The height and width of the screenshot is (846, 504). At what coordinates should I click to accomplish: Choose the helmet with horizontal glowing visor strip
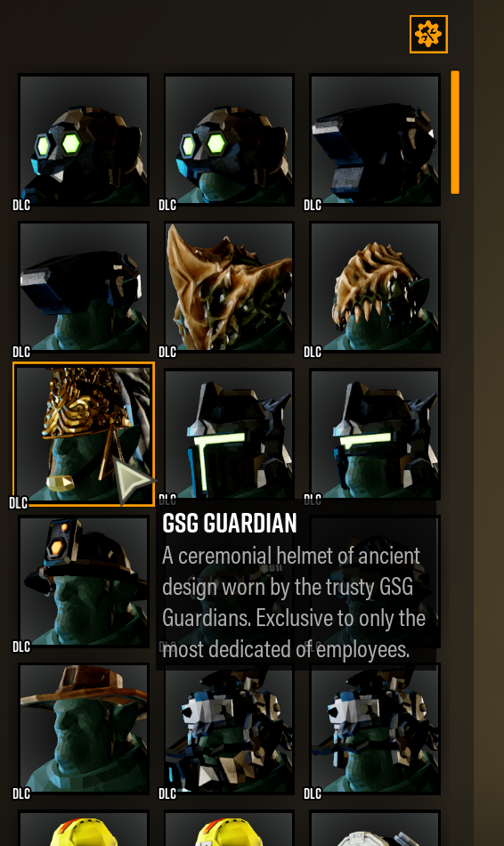(x=375, y=435)
